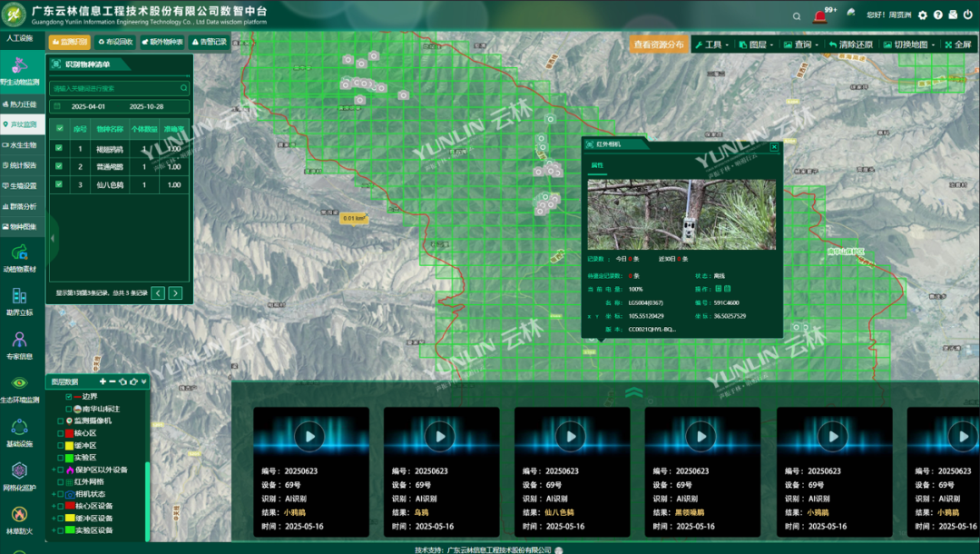980x554 pixels.
Task: Click the plus icon in 图层数据 header
Action: click(103, 381)
